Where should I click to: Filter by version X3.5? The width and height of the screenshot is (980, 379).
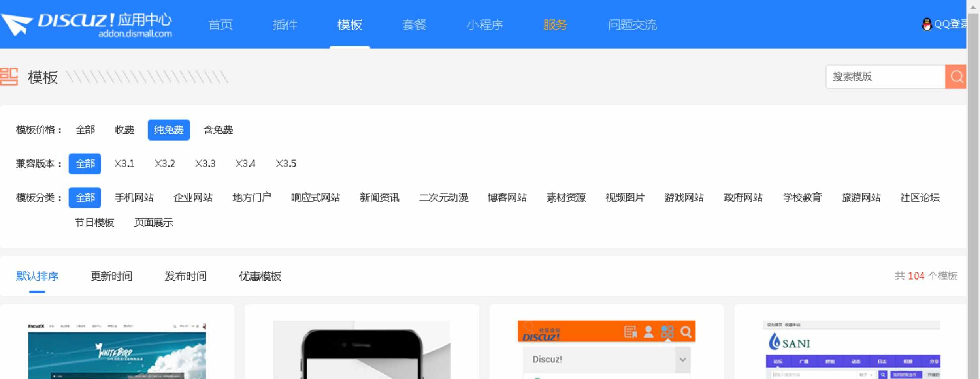click(x=286, y=164)
